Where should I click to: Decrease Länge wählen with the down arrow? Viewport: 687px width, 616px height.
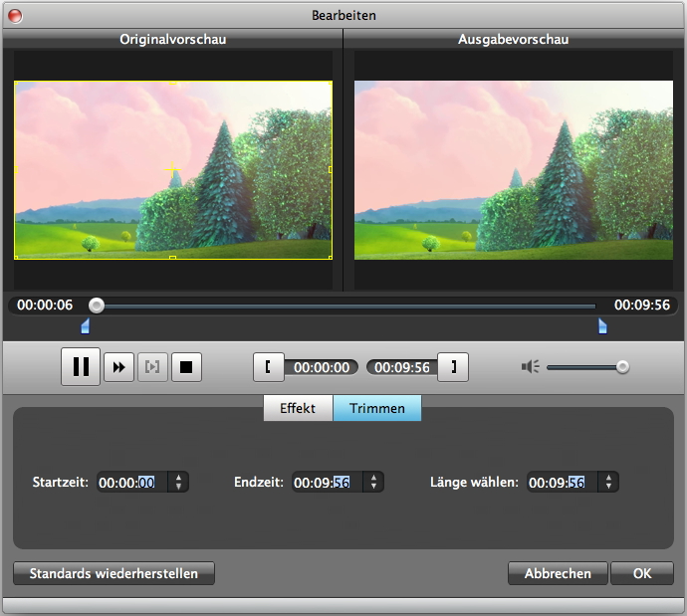[608, 487]
